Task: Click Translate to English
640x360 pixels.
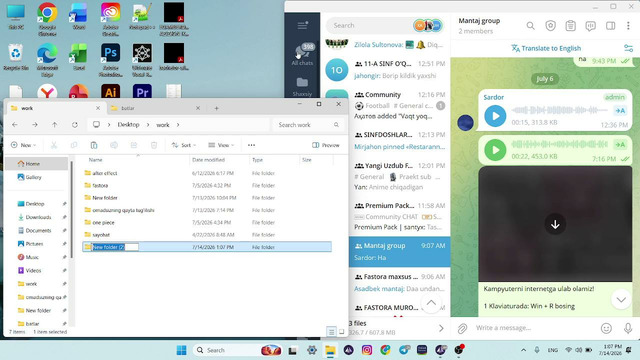Action: 546,48
